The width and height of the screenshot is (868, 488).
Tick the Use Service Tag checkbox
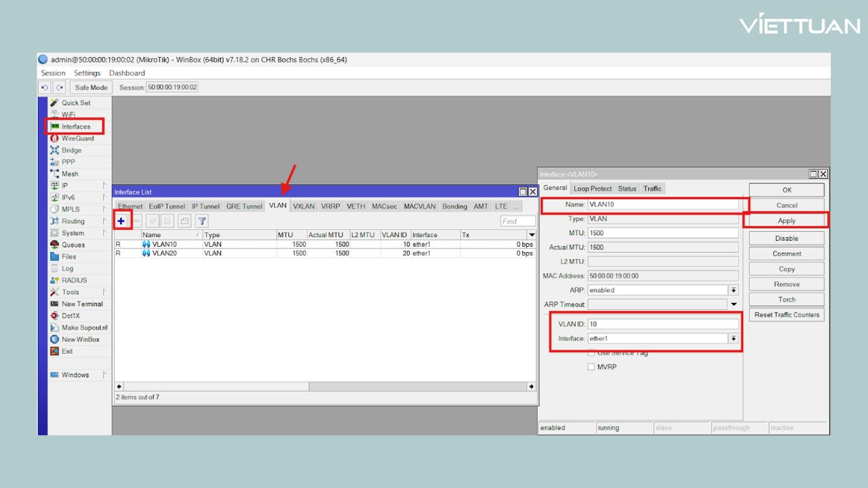point(591,353)
